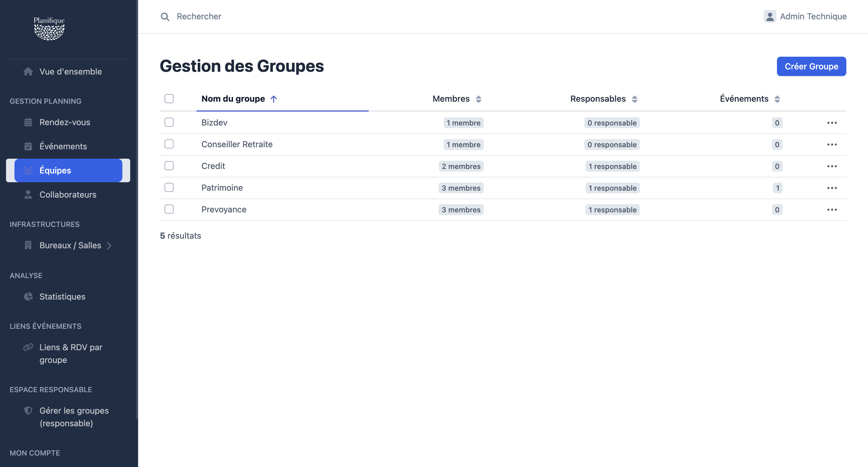Image resolution: width=868 pixels, height=467 pixels.
Task: Click the Événements column header label
Action: pyautogui.click(x=744, y=98)
